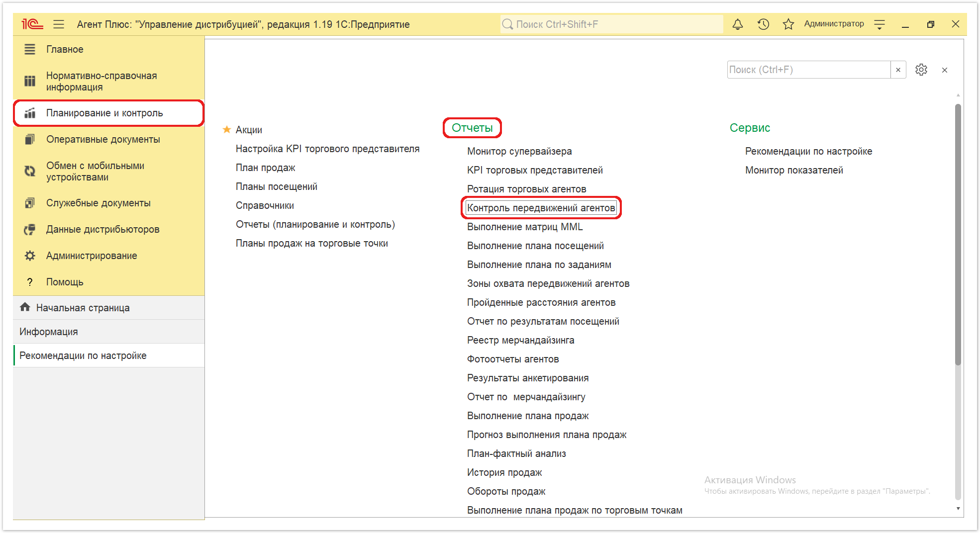Open the navigation settings gear icon

click(921, 70)
